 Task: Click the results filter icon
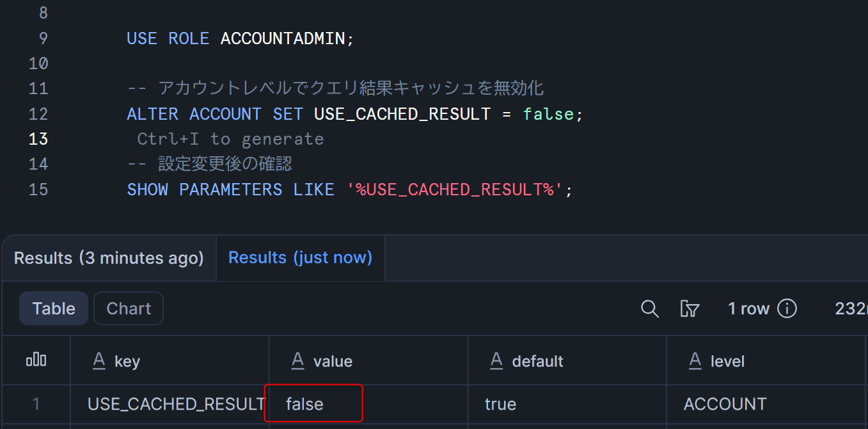[689, 309]
